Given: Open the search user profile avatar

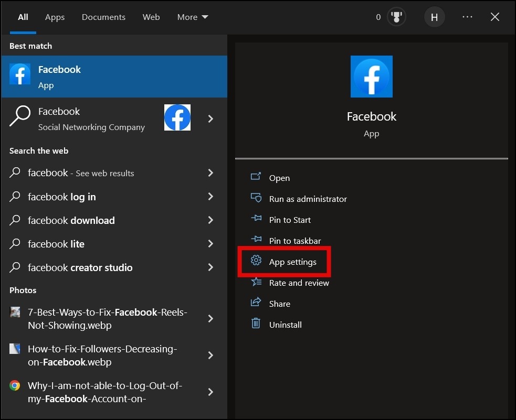Looking at the screenshot, I should [434, 17].
